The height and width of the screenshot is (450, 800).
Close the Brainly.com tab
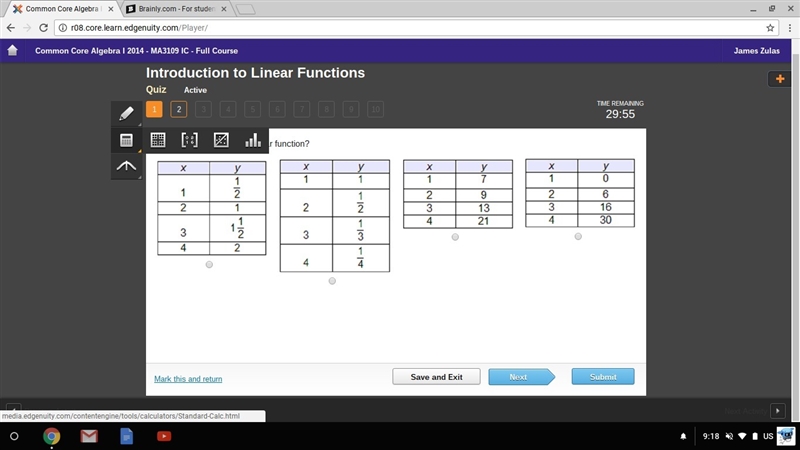point(224,9)
